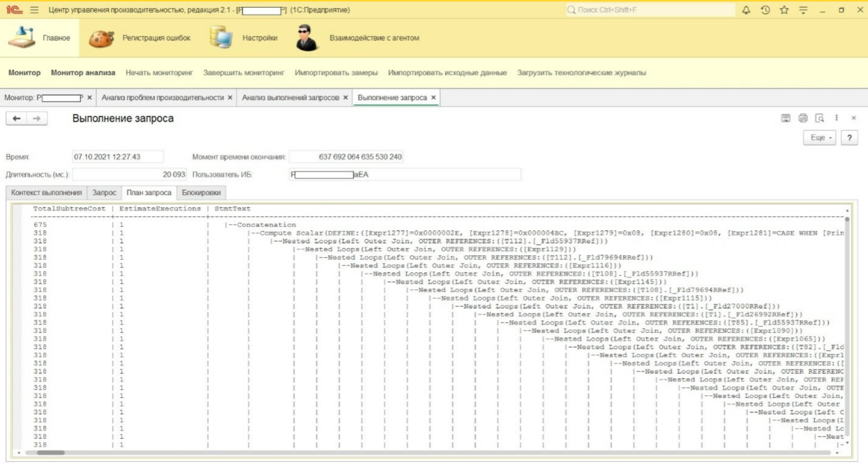Open the three-dot more options icon
This screenshot has width=868, height=465.
[836, 118]
